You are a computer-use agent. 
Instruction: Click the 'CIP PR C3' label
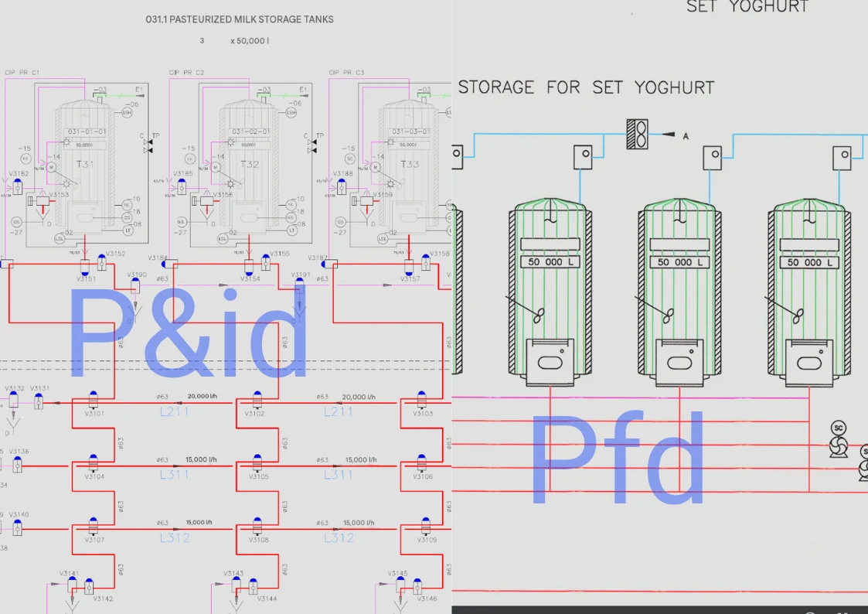coord(346,73)
